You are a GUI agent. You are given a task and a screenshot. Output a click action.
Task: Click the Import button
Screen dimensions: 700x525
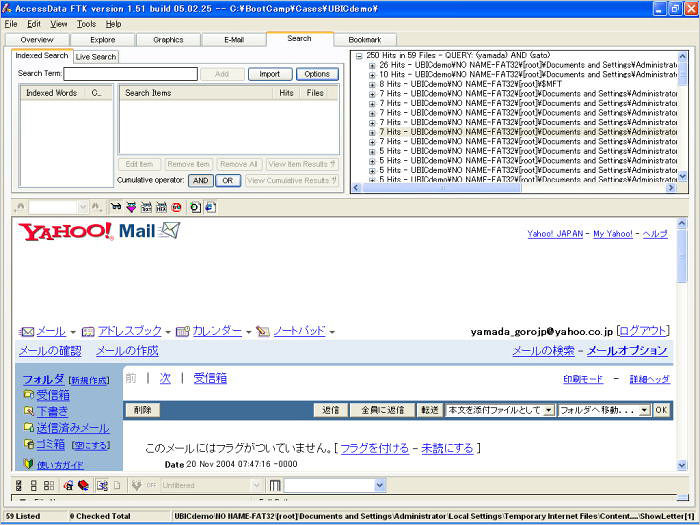point(269,74)
